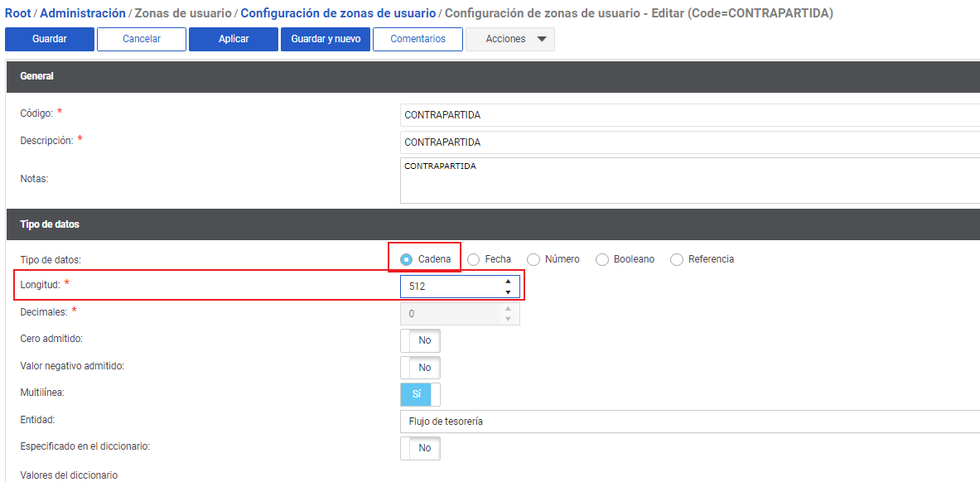Screen dimensions: 980x482
Task: Select the Cadena data type
Action: coord(407,259)
